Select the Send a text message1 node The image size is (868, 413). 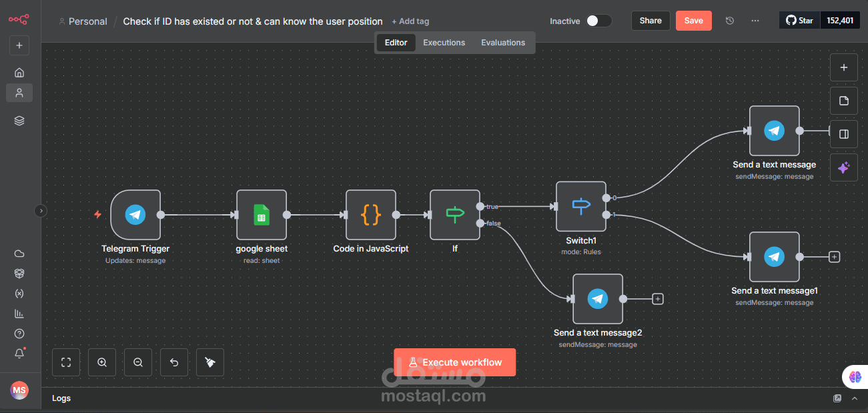775,257
